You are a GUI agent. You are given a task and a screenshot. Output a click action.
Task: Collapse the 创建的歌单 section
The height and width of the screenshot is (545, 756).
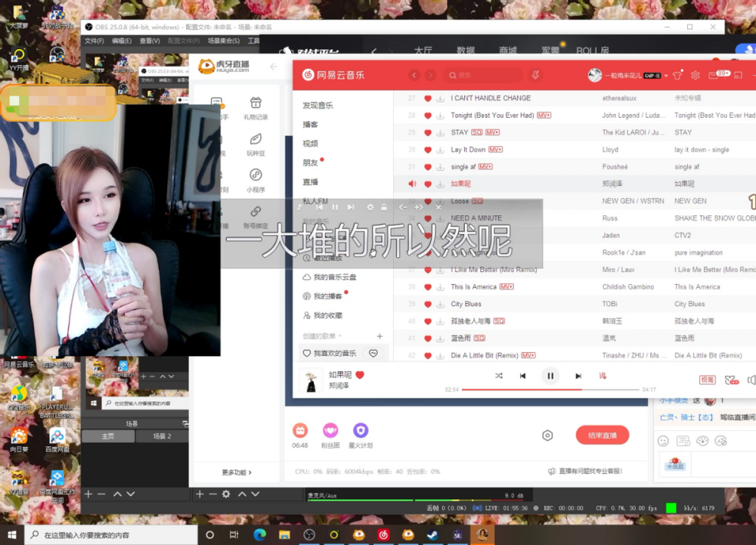[x=340, y=336]
